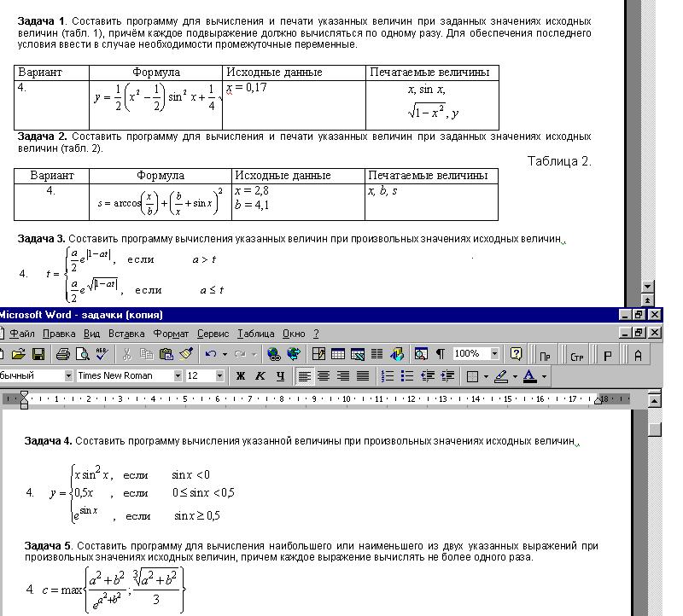
Task: Click the Стр toolbar button
Action: tap(576, 356)
